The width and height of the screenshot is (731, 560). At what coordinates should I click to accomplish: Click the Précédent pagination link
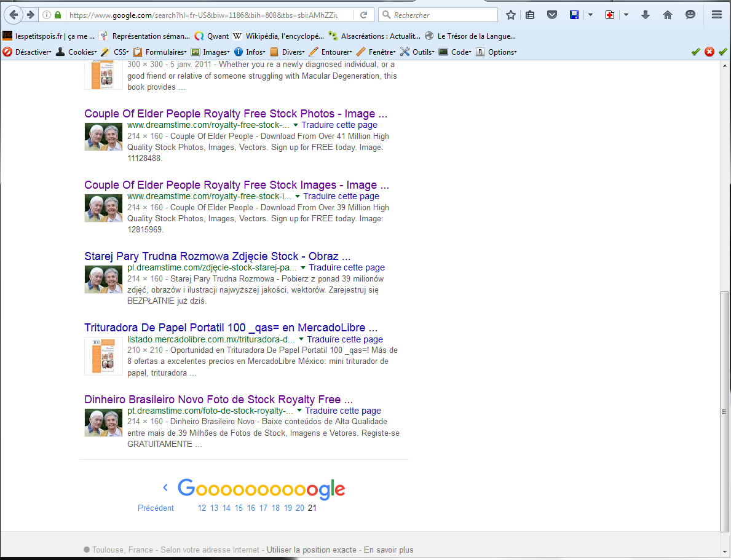point(156,508)
